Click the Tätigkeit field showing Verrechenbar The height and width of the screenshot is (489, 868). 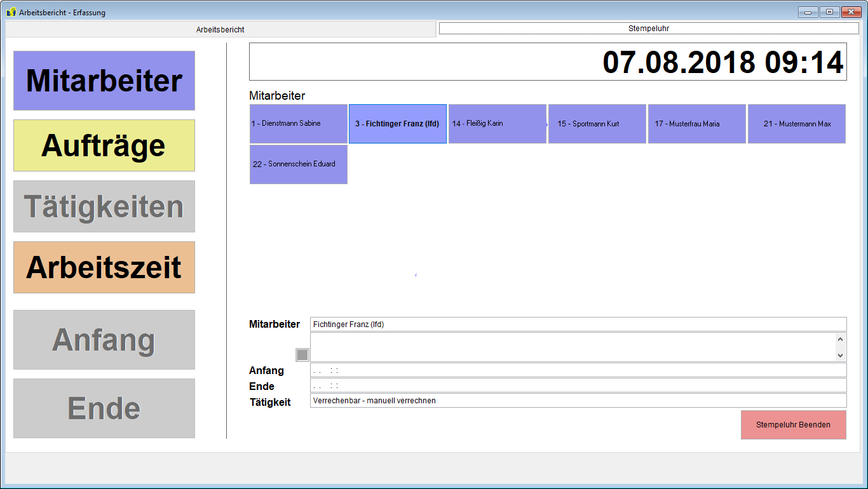[578, 401]
